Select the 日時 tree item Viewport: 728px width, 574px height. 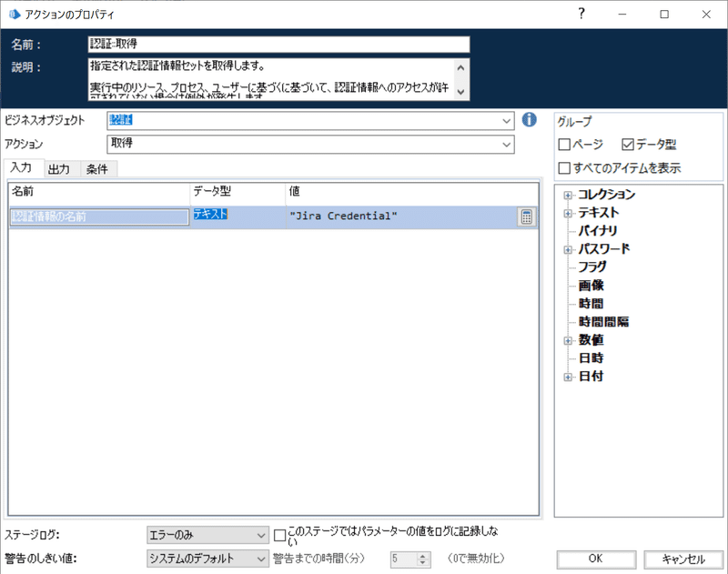[591, 358]
